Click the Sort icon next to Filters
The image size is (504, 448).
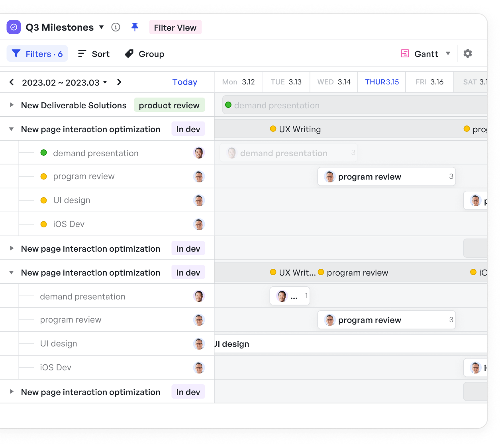click(x=82, y=53)
